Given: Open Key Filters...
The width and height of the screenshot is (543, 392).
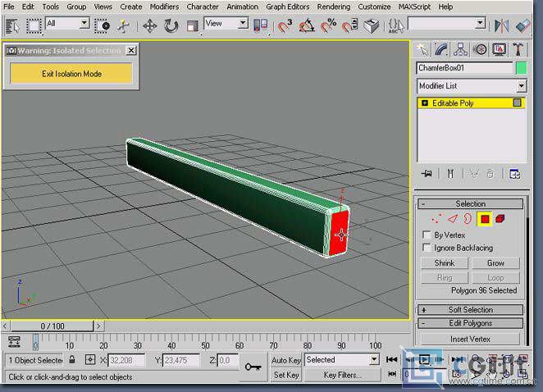Looking at the screenshot, I should (342, 375).
